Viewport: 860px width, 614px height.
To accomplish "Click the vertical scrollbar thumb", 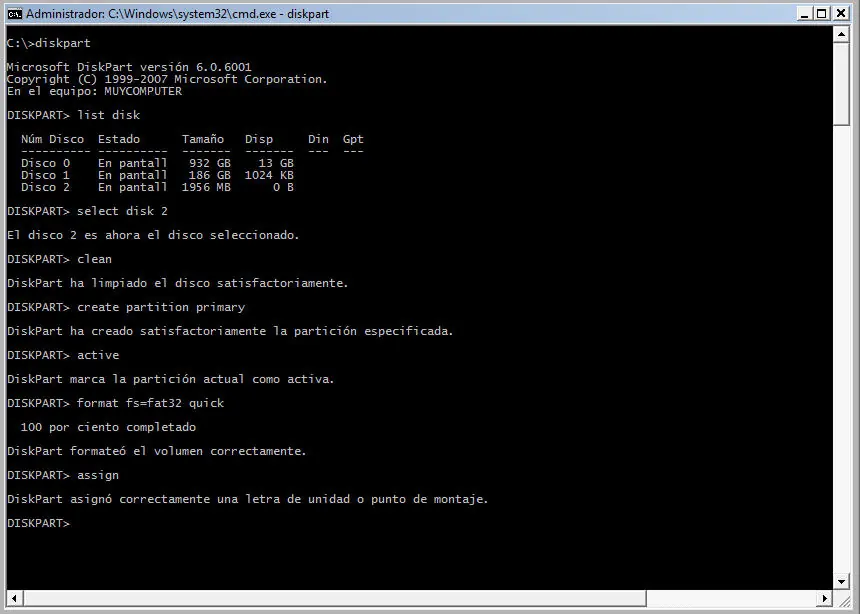I will click(841, 84).
